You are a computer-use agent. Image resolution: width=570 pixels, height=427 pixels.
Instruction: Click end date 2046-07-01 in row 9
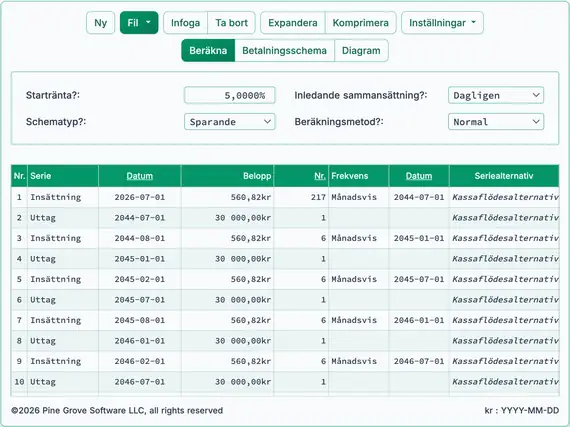tap(419, 362)
